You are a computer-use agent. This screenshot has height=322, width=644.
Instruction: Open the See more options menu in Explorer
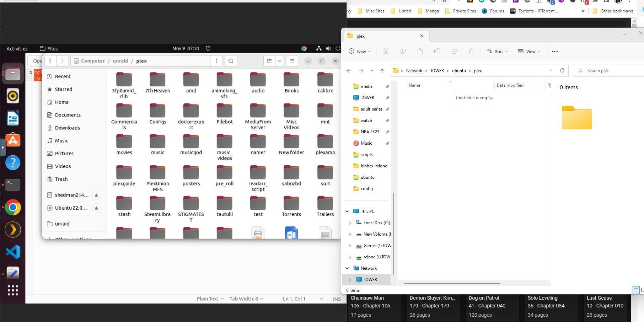pyautogui.click(x=555, y=51)
